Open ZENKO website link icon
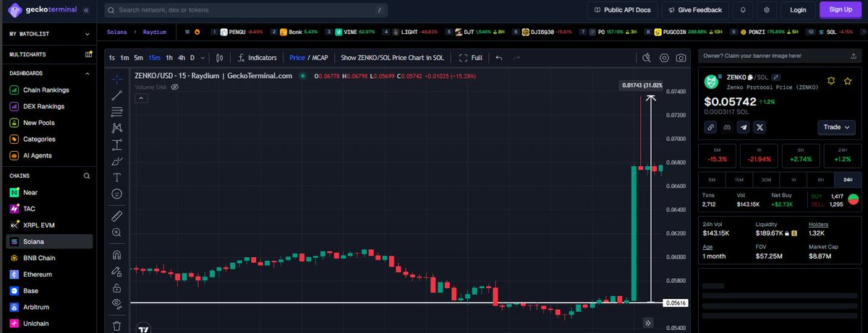Viewport: 868px width, 333px height. [710, 127]
